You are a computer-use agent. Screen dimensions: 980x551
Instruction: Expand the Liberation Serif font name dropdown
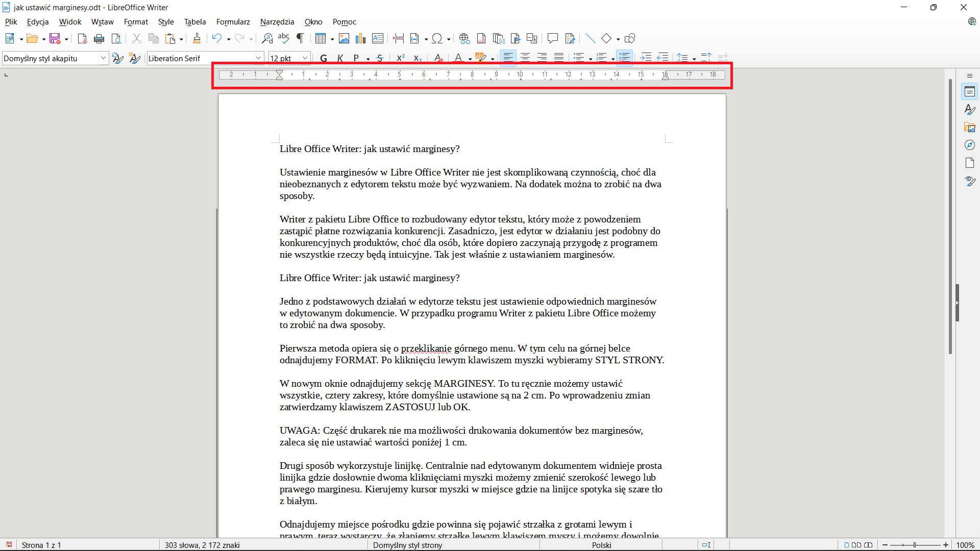coord(259,58)
